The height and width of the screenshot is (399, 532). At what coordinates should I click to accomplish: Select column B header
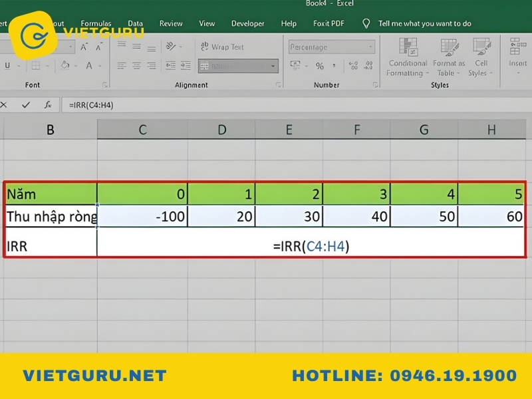[x=51, y=129]
